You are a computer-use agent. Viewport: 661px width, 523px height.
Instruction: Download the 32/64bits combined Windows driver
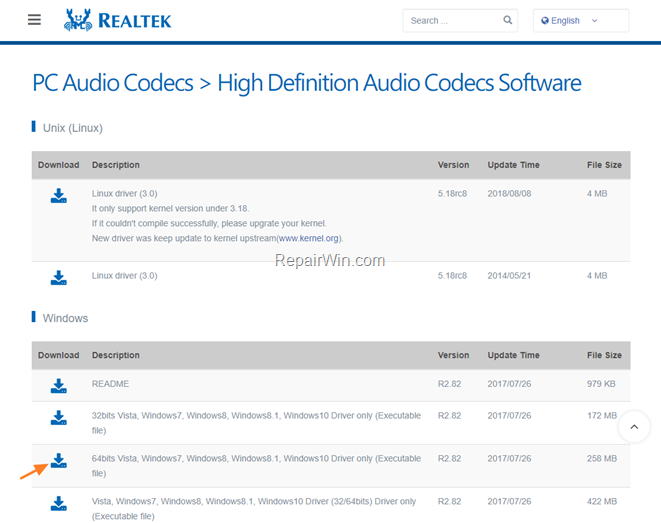pos(59,504)
